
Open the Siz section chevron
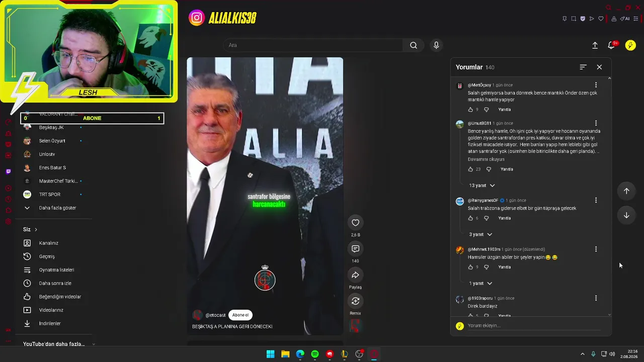36,230
